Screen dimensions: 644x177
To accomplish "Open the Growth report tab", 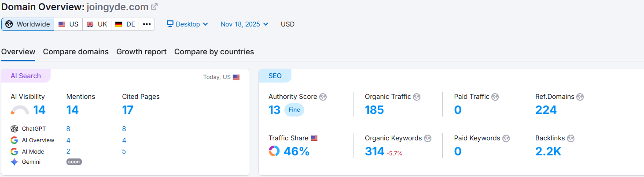I will (x=141, y=52).
